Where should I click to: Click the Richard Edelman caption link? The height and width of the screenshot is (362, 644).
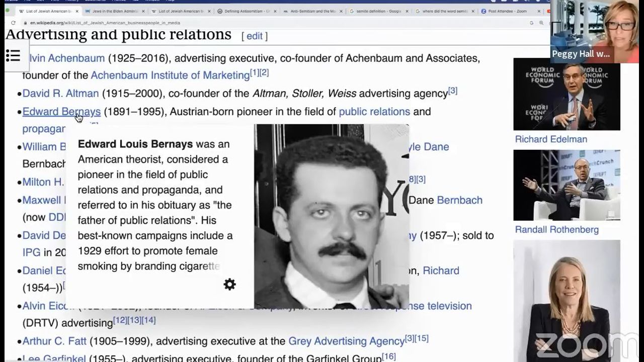click(551, 139)
